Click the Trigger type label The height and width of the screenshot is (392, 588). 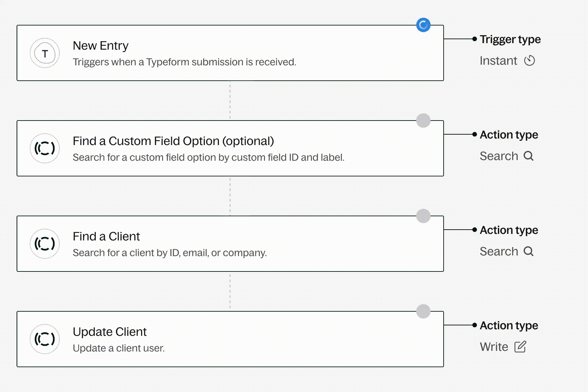510,40
